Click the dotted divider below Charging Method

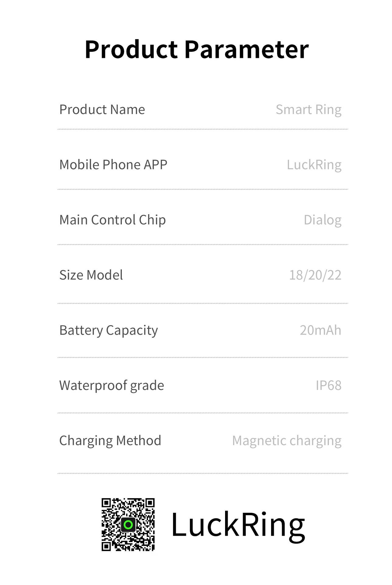pyautogui.click(x=203, y=473)
